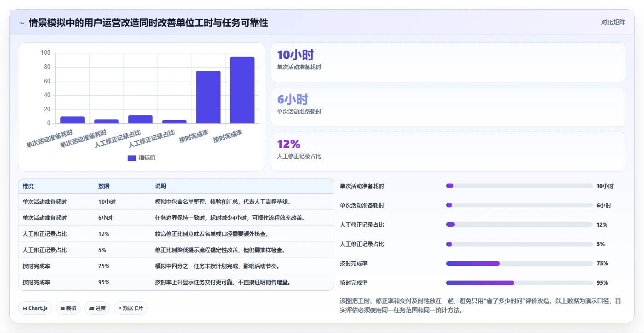Click the chart bar reaching 75
Screen dimensions: 644x333
[x=208, y=97]
